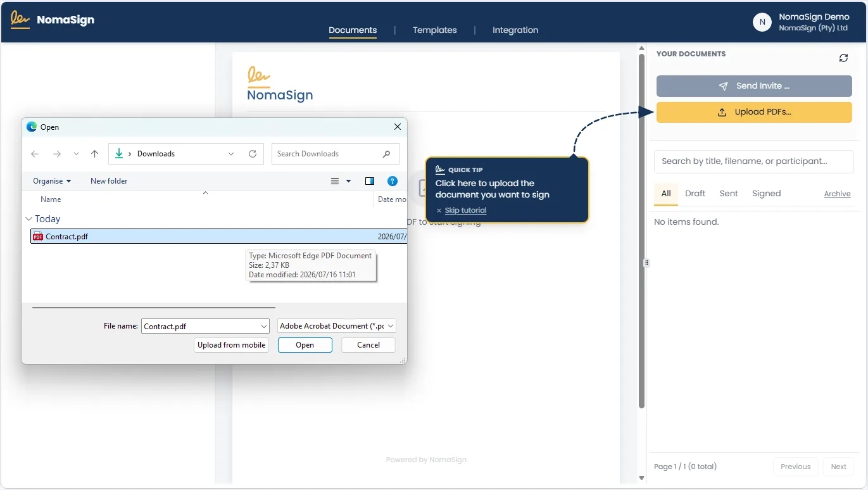868x490 pixels.
Task: Show All documents filter tab
Action: [666, 194]
